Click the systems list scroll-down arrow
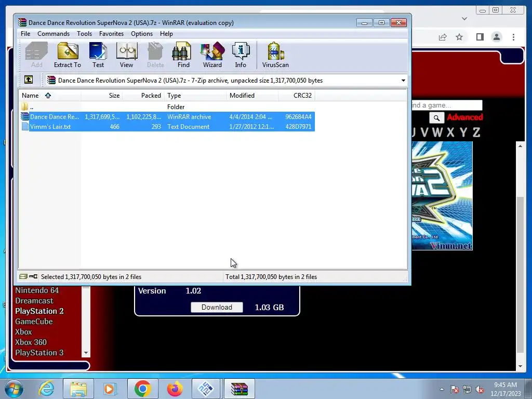Screen dimensions: 532x399 pos(86,353)
